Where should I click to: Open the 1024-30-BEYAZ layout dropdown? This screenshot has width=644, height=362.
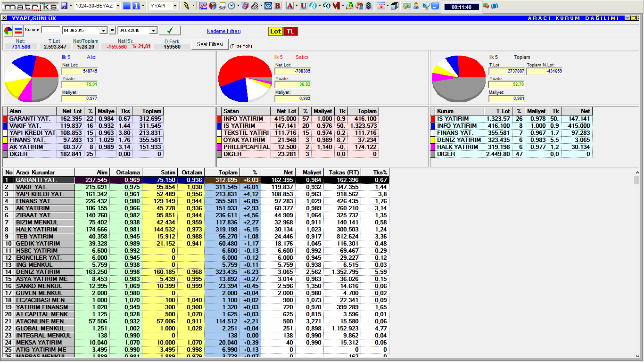(x=117, y=6)
